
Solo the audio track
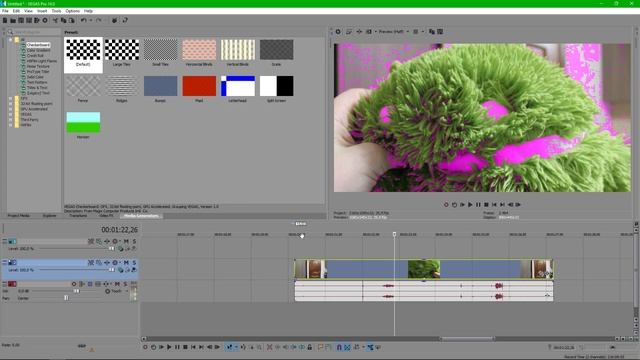[x=125, y=284]
